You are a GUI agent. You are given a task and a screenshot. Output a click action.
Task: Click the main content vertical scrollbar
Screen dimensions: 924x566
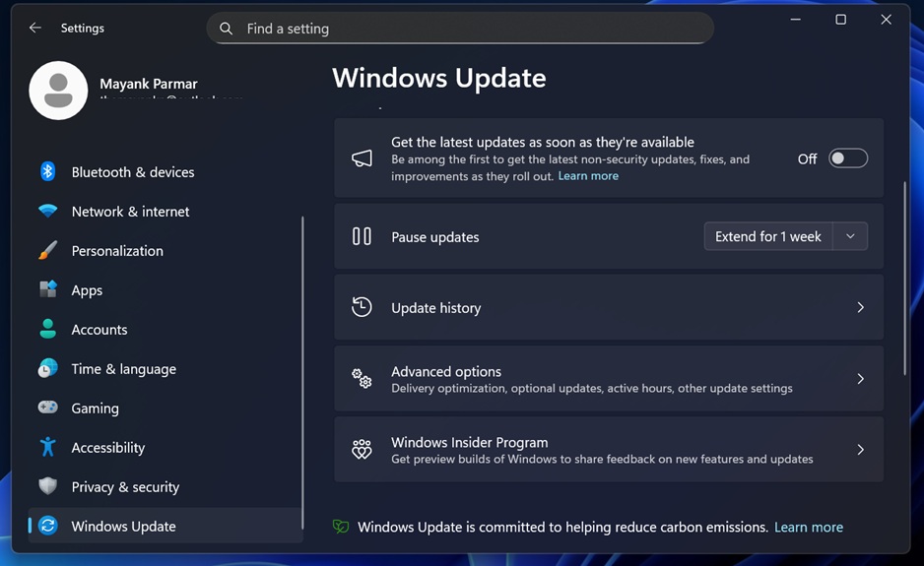coord(905,276)
